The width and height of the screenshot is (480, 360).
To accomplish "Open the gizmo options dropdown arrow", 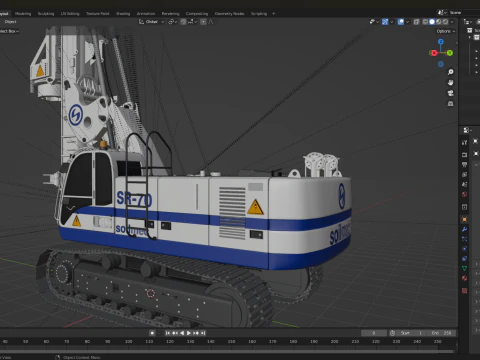I will (392, 22).
